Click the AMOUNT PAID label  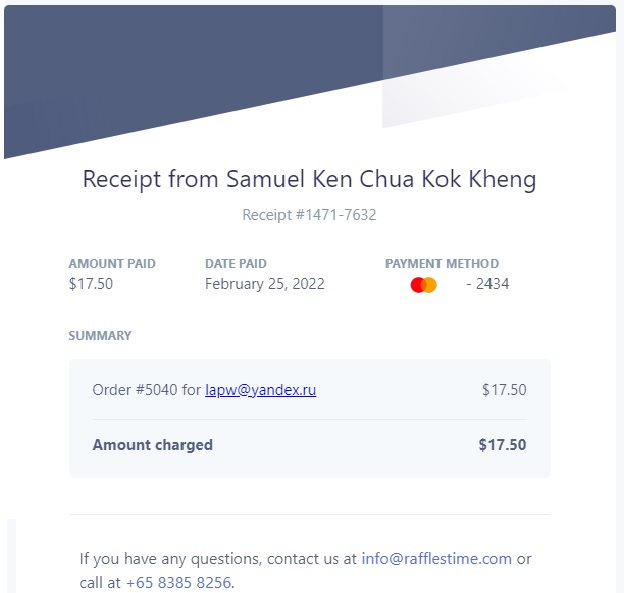pyautogui.click(x=112, y=263)
